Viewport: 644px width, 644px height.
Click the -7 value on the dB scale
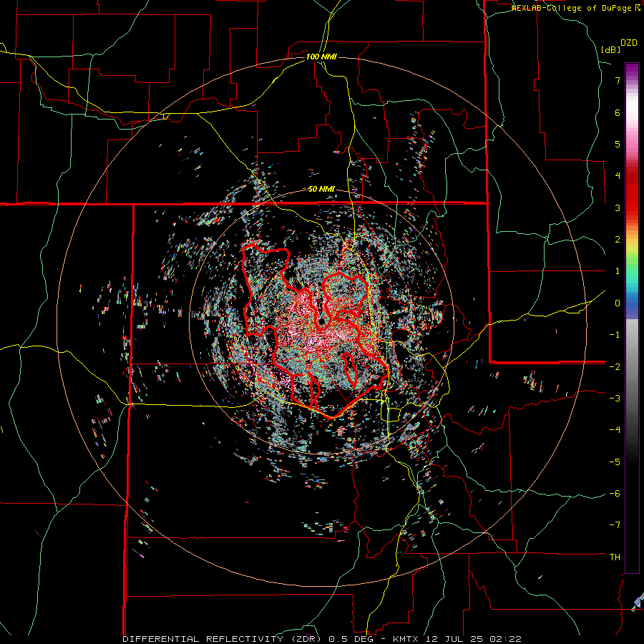[x=615, y=525]
